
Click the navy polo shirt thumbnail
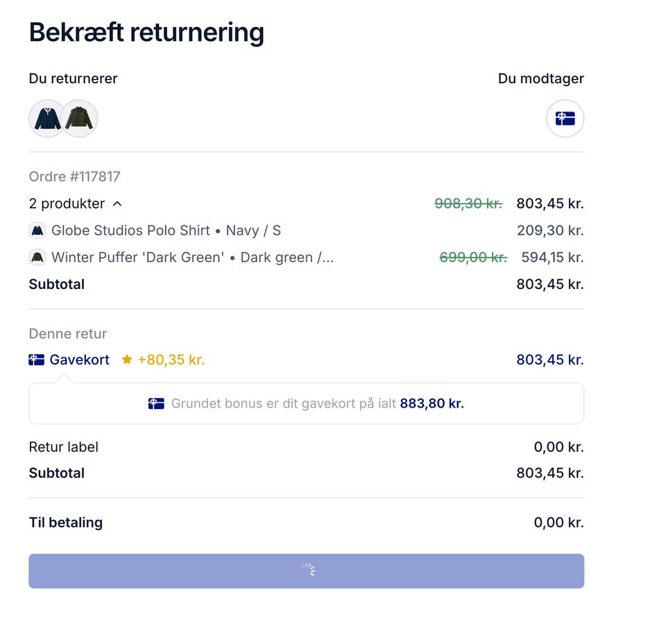(47, 119)
